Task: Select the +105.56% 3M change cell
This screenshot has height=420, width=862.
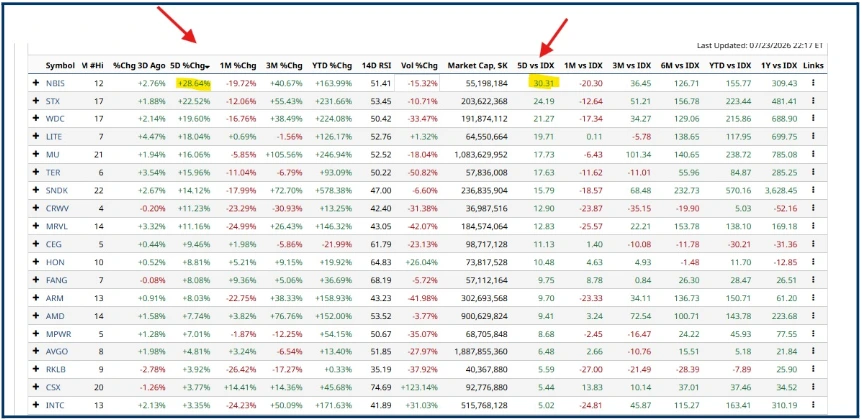Action: click(x=284, y=155)
